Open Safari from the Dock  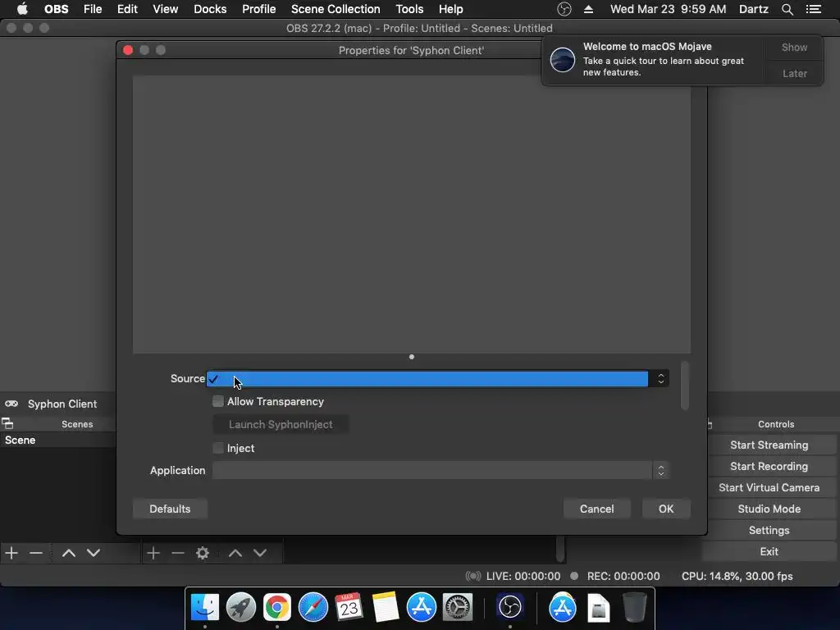pyautogui.click(x=313, y=607)
